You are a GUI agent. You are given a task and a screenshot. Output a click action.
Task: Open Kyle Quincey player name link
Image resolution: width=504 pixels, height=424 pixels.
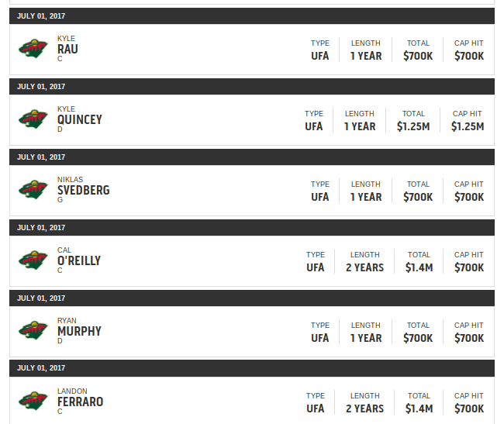point(80,120)
